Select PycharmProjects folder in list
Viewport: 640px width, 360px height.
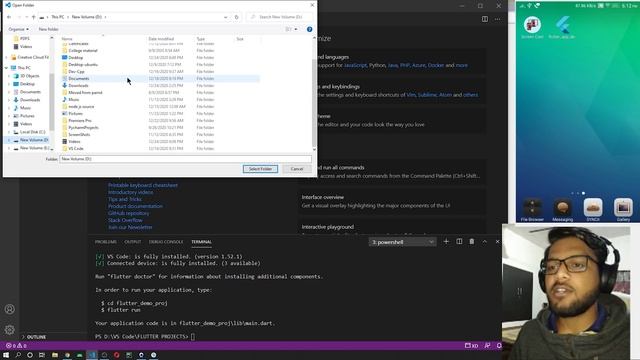pyautogui.click(x=160, y=127)
